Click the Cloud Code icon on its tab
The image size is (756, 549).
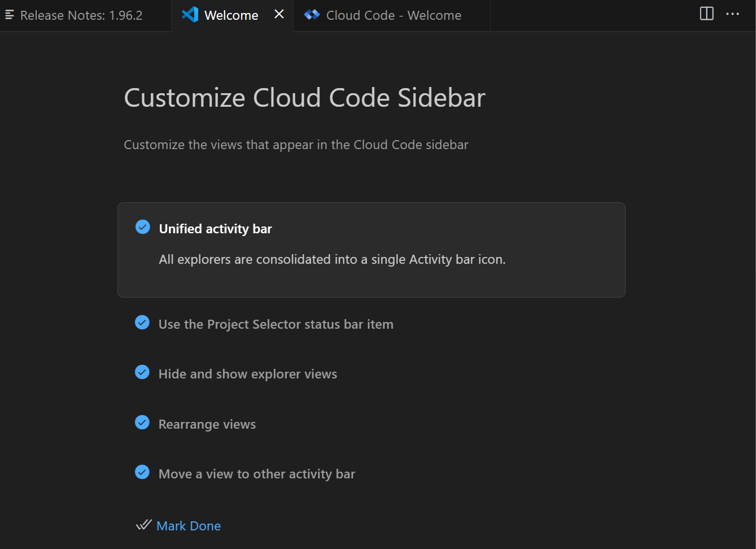click(x=312, y=15)
